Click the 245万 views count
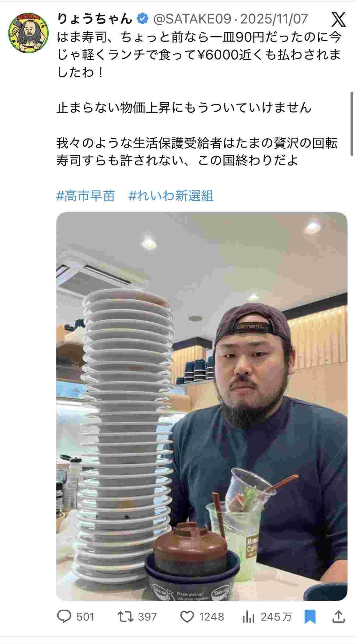The width and height of the screenshot is (356, 644). (276, 617)
